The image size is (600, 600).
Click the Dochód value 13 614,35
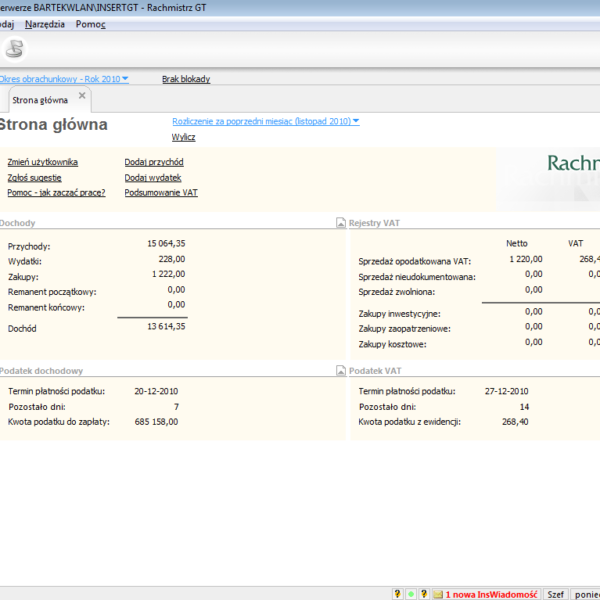(166, 326)
